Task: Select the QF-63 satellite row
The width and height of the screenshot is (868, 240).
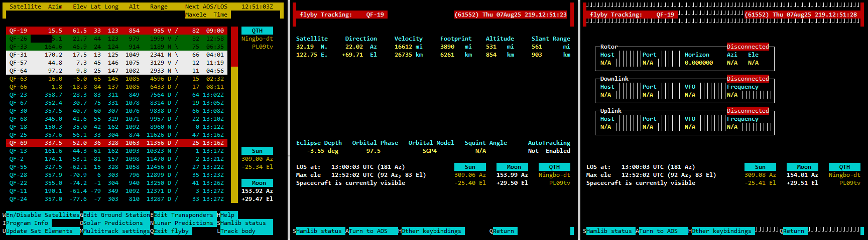Action: [x=116, y=79]
